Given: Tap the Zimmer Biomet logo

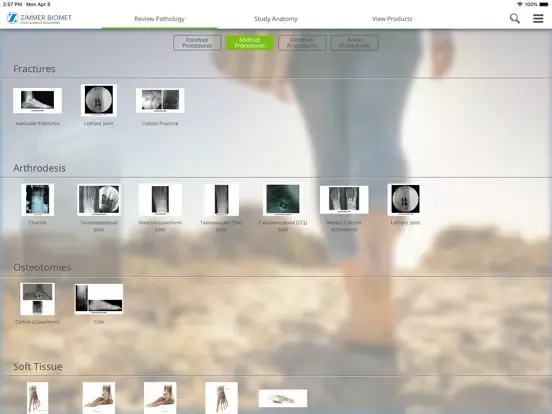Looking at the screenshot, I should pos(39,18).
